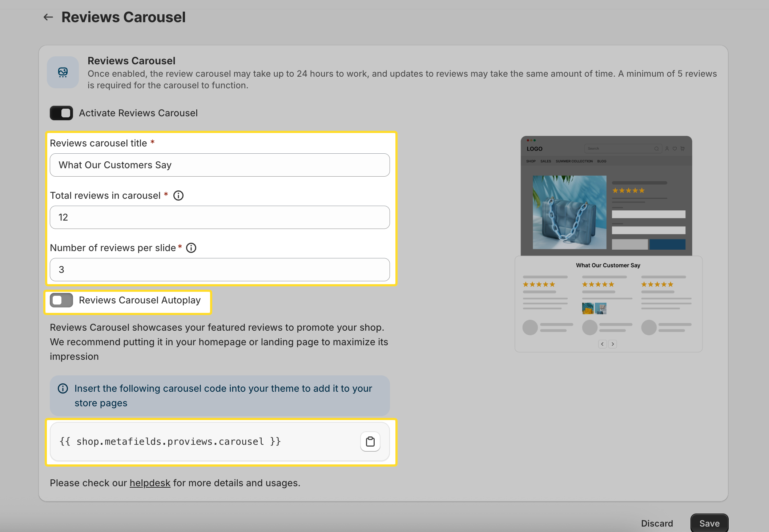Click the previous arrow in the carousel preview
This screenshot has width=769, height=532.
[x=603, y=344]
